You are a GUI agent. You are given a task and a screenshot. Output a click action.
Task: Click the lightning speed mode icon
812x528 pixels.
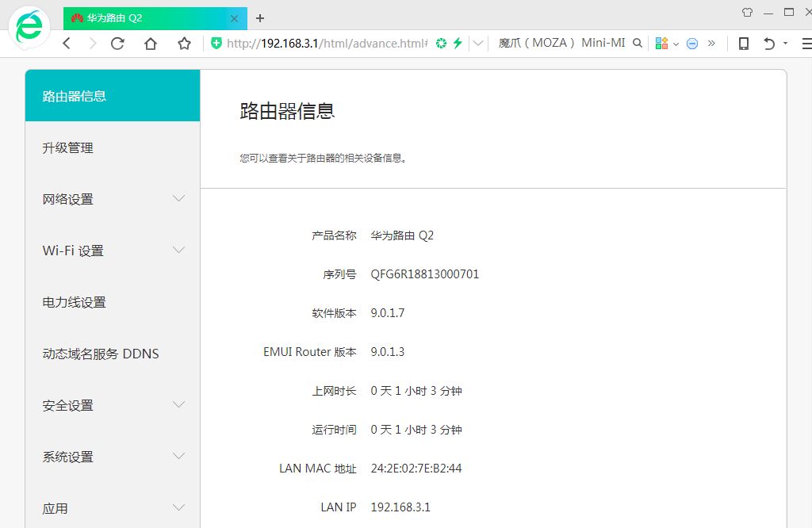click(458, 44)
